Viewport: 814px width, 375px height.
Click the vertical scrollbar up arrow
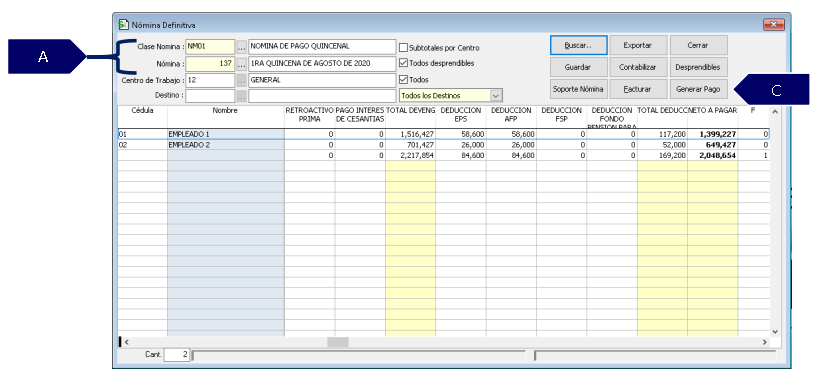coord(775,112)
